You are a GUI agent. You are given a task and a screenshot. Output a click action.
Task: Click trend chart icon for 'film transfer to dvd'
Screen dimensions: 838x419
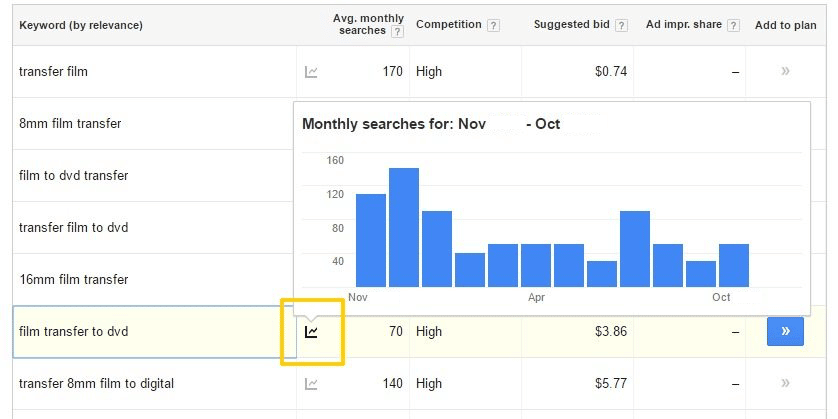[x=312, y=331]
